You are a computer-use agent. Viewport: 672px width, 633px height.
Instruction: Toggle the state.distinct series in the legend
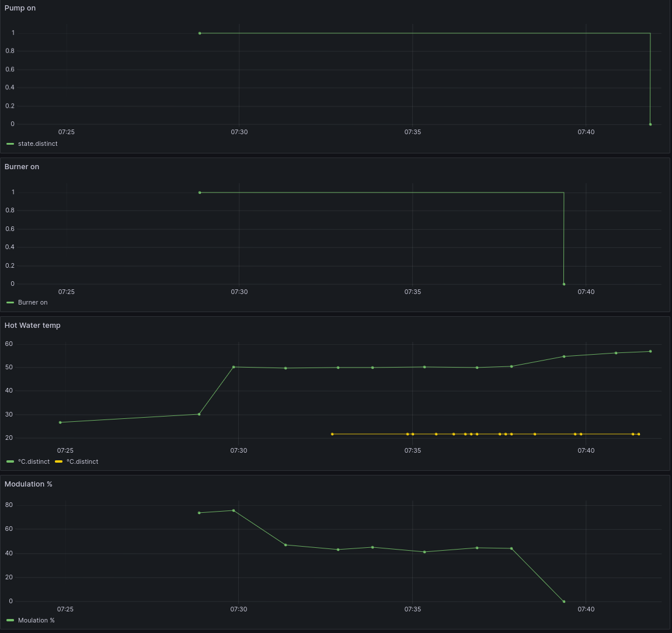(37, 144)
